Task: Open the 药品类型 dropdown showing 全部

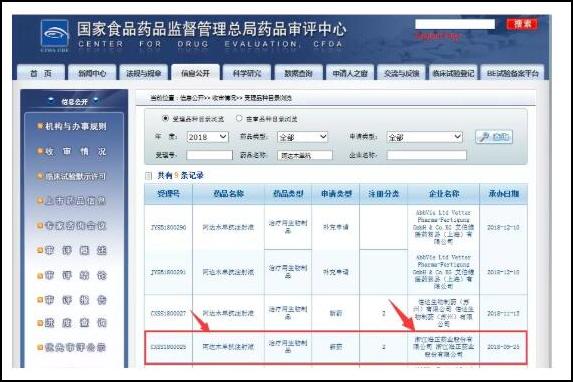Action: coord(303,137)
